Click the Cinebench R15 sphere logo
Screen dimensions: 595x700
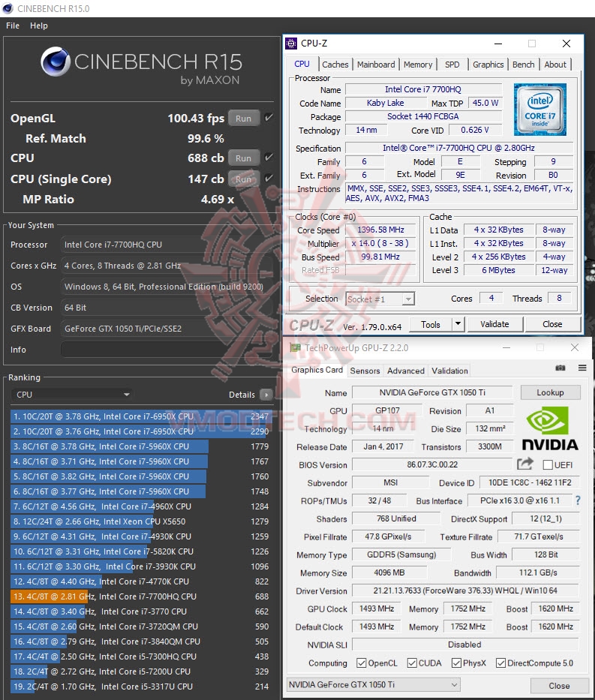(56, 62)
